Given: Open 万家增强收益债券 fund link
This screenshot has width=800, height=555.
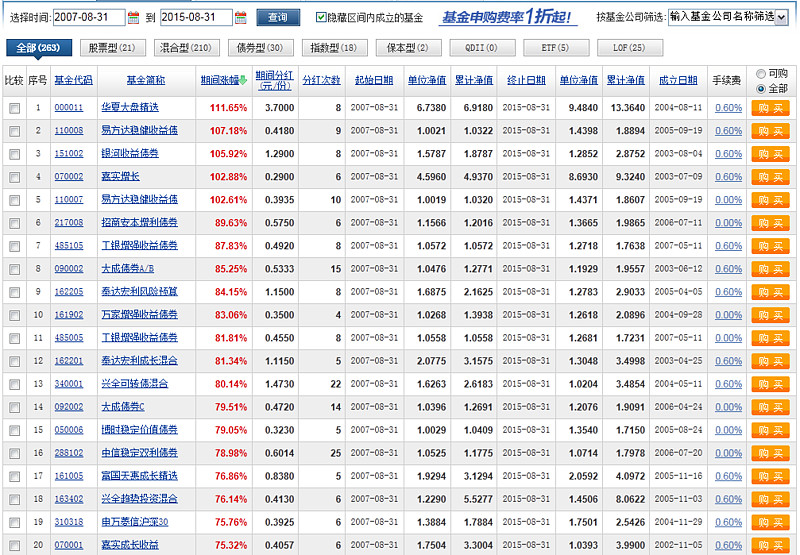Looking at the screenshot, I should pyautogui.click(x=139, y=315).
